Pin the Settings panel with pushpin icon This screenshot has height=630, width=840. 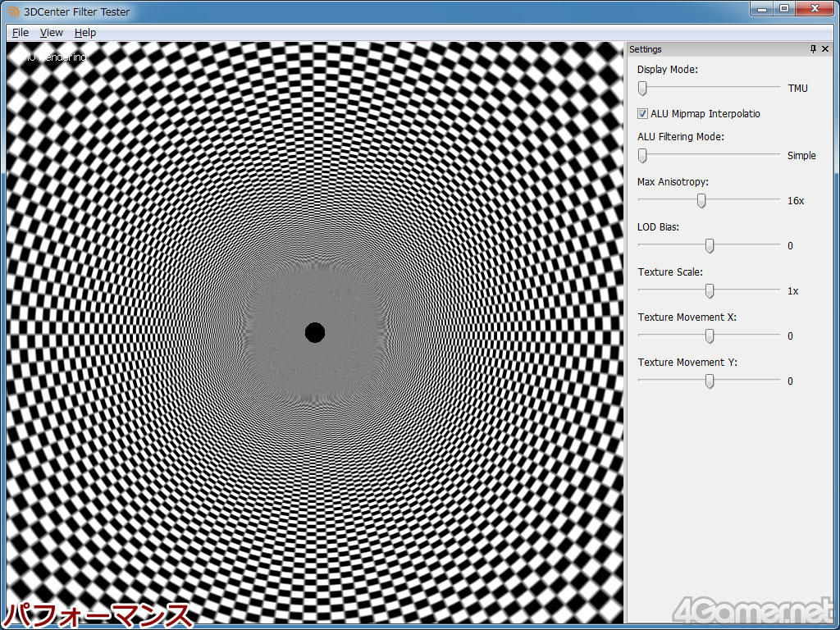(x=813, y=49)
